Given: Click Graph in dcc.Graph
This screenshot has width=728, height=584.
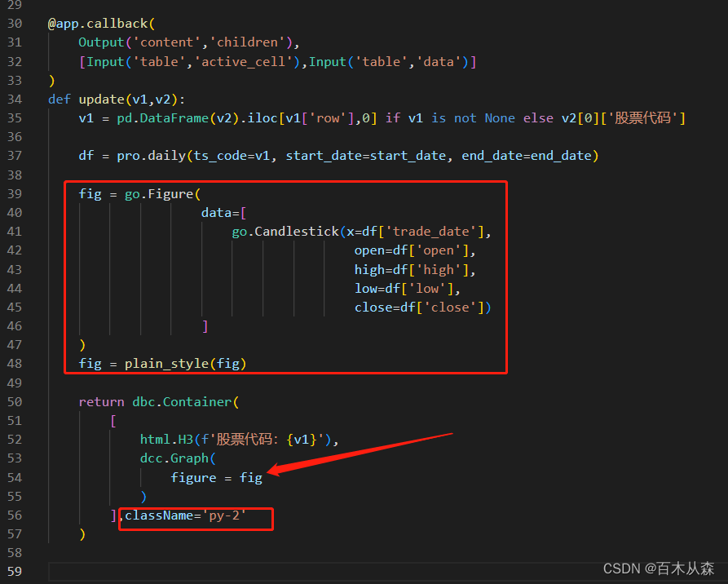Looking at the screenshot, I should 189,458.
